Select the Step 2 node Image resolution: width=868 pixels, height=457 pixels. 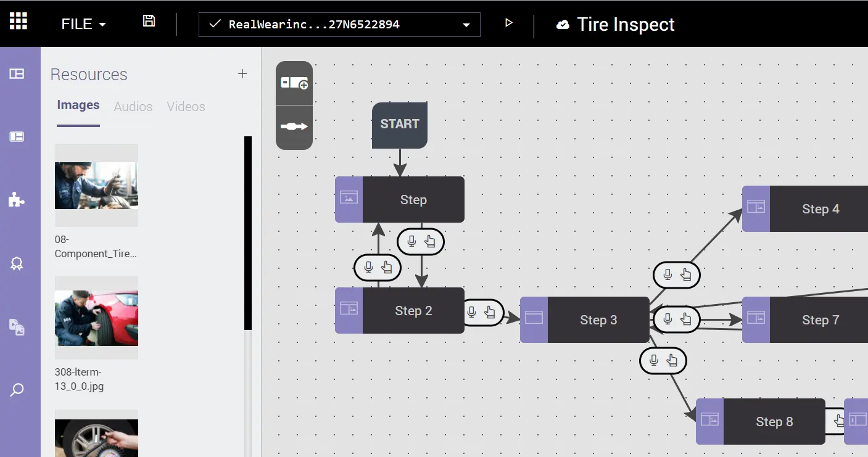[x=400, y=311]
